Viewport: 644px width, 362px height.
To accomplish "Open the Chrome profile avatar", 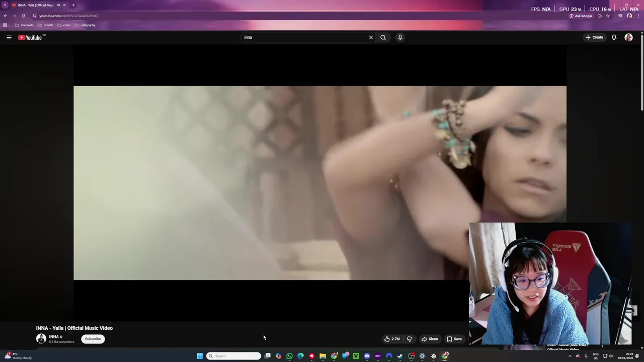I will (629, 16).
